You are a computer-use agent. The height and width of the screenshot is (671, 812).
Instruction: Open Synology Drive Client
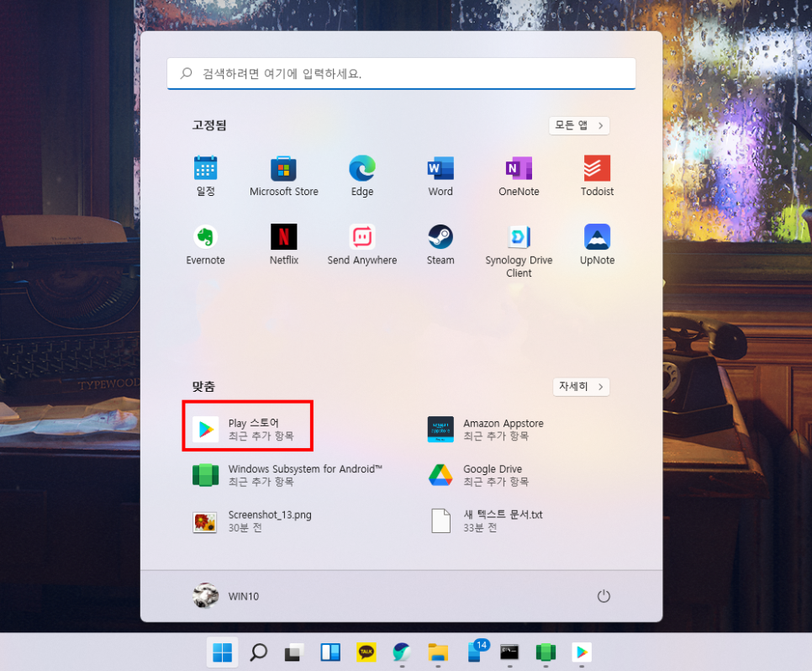(x=519, y=251)
